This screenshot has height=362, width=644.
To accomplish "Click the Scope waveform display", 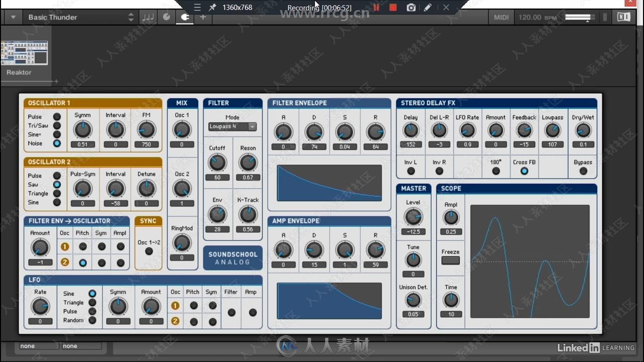I will (x=530, y=261).
